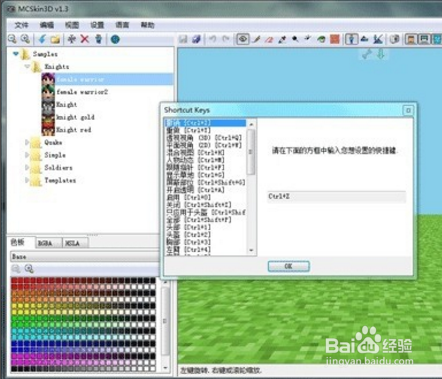The width and height of the screenshot is (442, 379).
Task: Expand the Simple folder
Action: point(27,155)
